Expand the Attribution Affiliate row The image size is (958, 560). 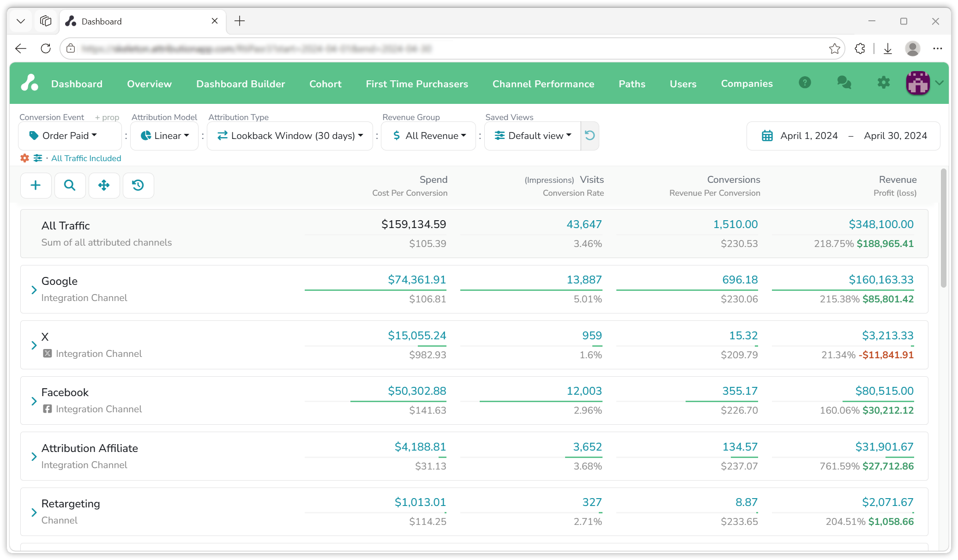tap(34, 457)
